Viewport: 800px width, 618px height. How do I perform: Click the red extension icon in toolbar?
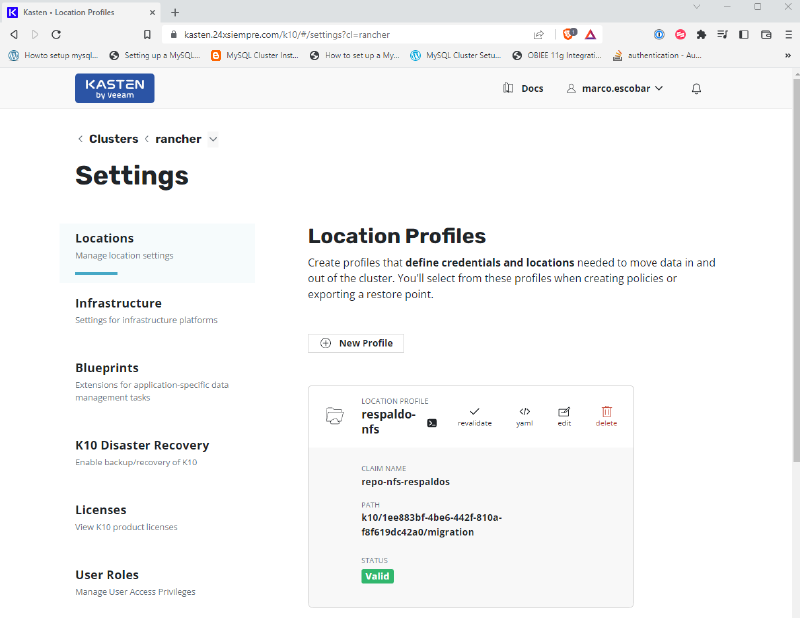point(680,34)
